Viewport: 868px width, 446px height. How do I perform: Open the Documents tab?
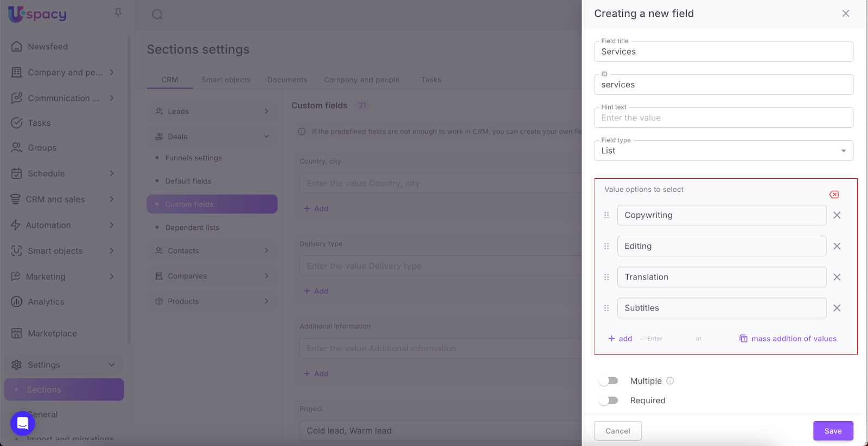tap(287, 80)
